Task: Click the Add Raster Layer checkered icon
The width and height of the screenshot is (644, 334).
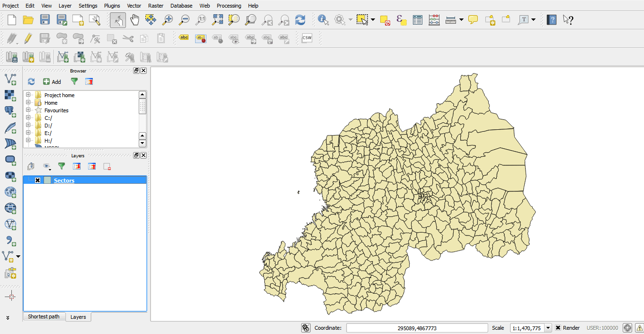Action: [10, 96]
